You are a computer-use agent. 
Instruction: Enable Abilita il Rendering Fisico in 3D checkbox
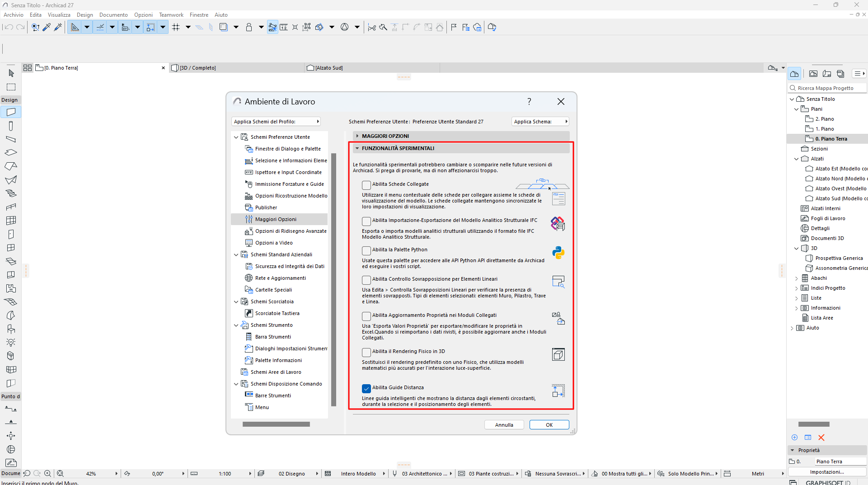click(366, 353)
